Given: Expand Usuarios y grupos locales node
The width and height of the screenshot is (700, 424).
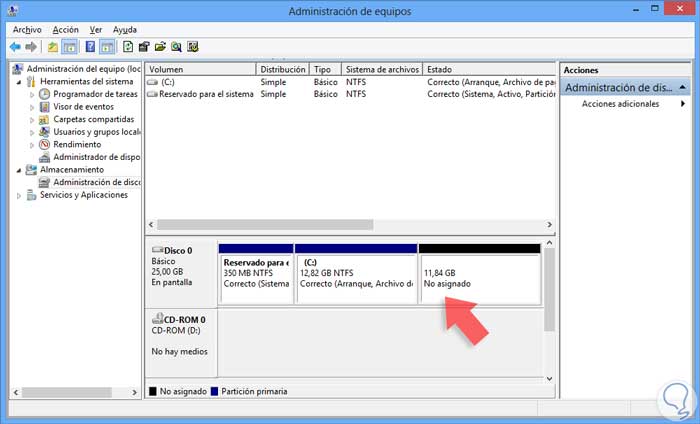Looking at the screenshot, I should tap(32, 132).
